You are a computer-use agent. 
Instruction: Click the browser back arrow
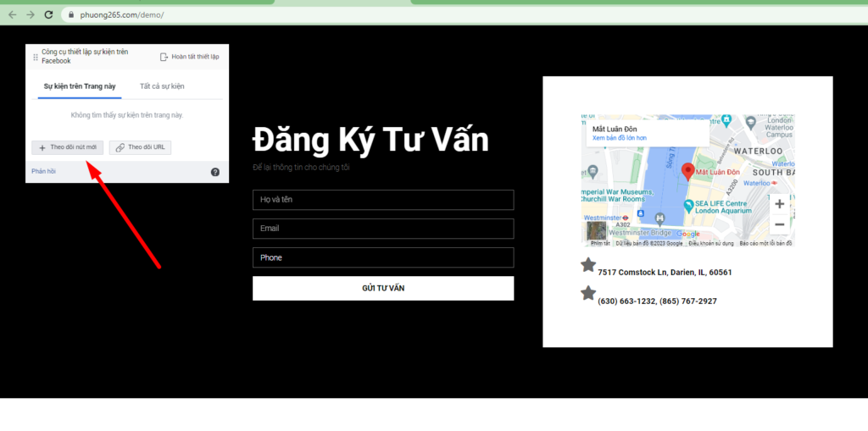click(x=12, y=14)
